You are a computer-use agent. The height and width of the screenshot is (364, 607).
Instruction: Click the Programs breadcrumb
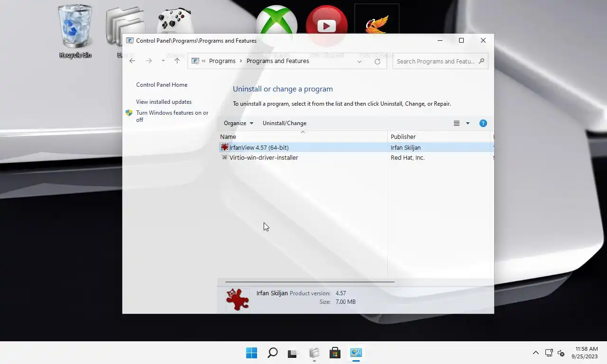pyautogui.click(x=222, y=61)
